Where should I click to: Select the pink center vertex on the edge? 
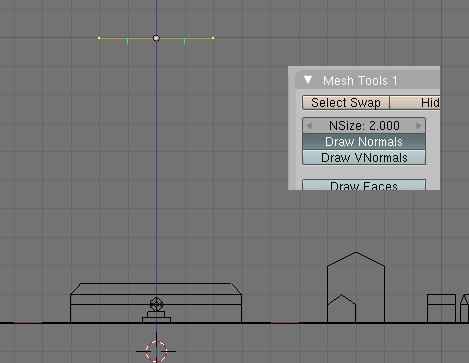[156, 38]
